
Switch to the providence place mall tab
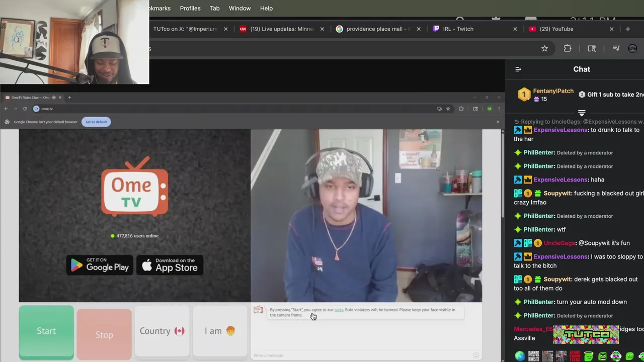378,29
